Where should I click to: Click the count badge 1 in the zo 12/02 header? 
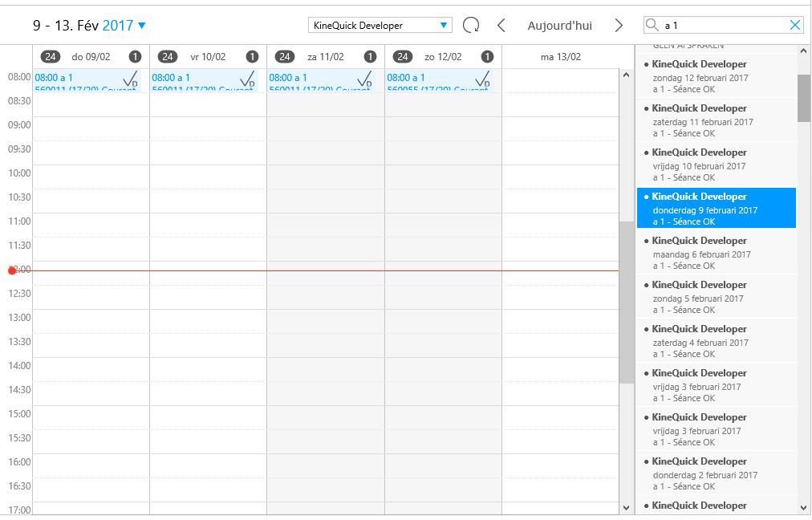[487, 56]
